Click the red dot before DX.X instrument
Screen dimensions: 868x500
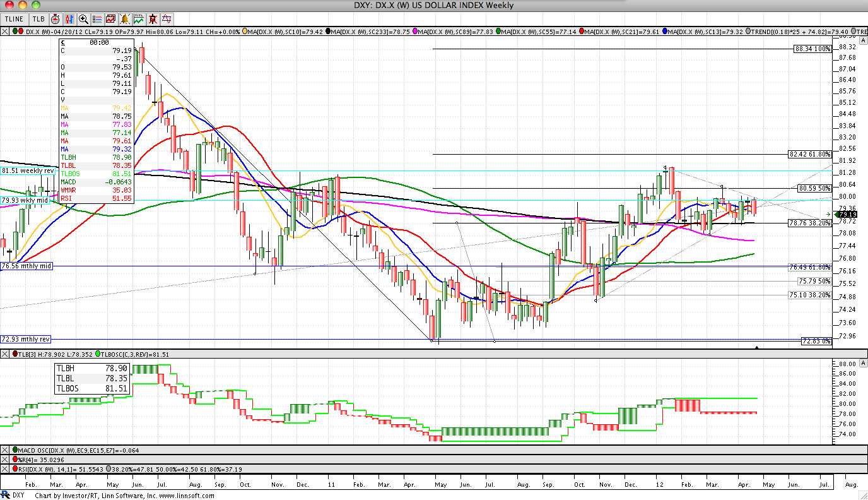click(x=21, y=32)
